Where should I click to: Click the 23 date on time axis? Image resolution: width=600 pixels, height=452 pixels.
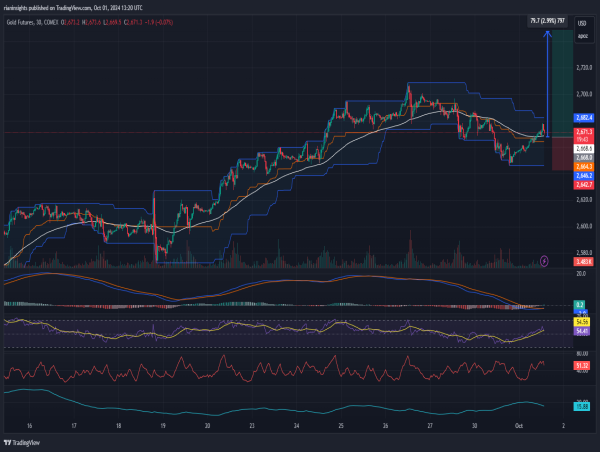click(252, 426)
